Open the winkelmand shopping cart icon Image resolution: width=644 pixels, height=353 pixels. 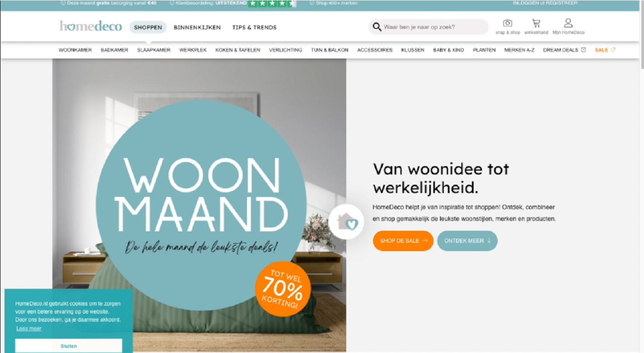tap(536, 23)
